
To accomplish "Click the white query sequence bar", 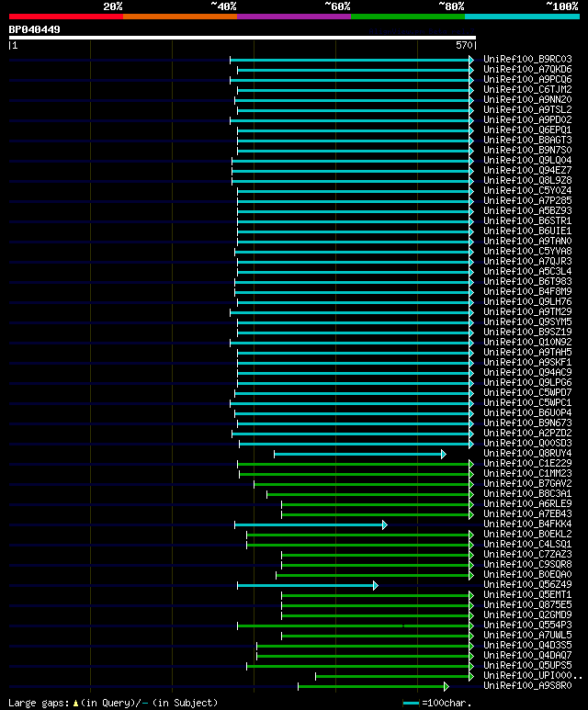I will click(x=243, y=38).
